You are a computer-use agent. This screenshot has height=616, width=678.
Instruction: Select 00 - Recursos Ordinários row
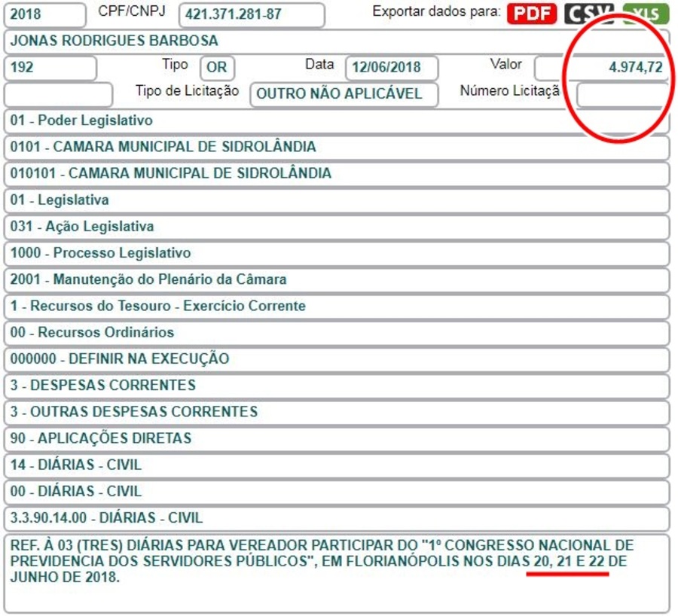(x=335, y=332)
